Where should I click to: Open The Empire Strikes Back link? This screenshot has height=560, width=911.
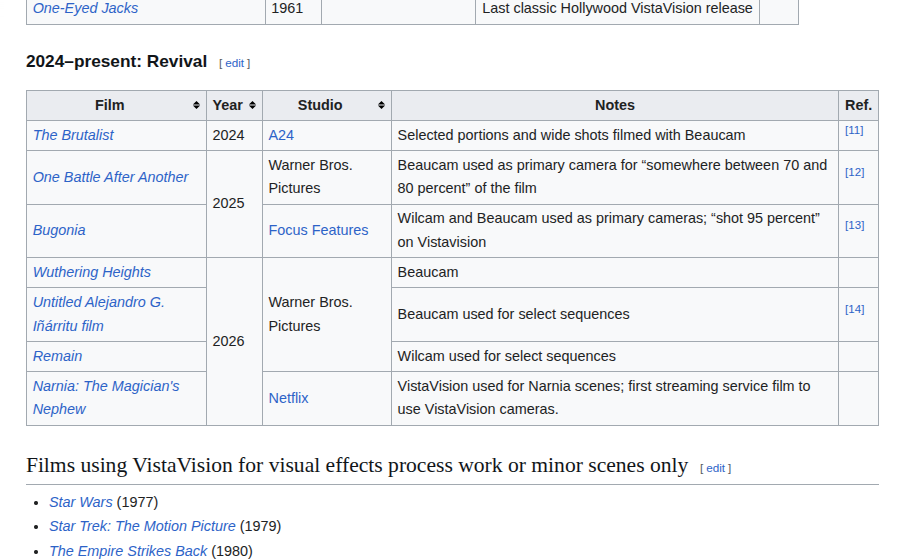[x=128, y=551]
